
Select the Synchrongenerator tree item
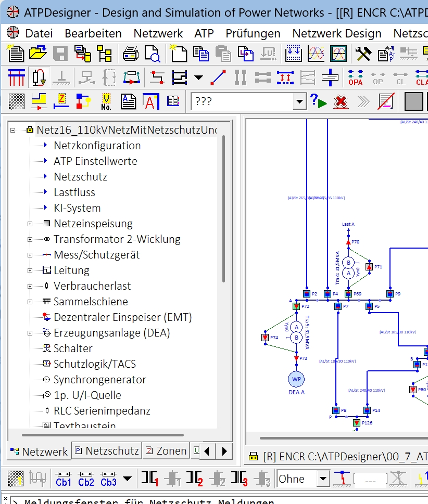click(99, 380)
